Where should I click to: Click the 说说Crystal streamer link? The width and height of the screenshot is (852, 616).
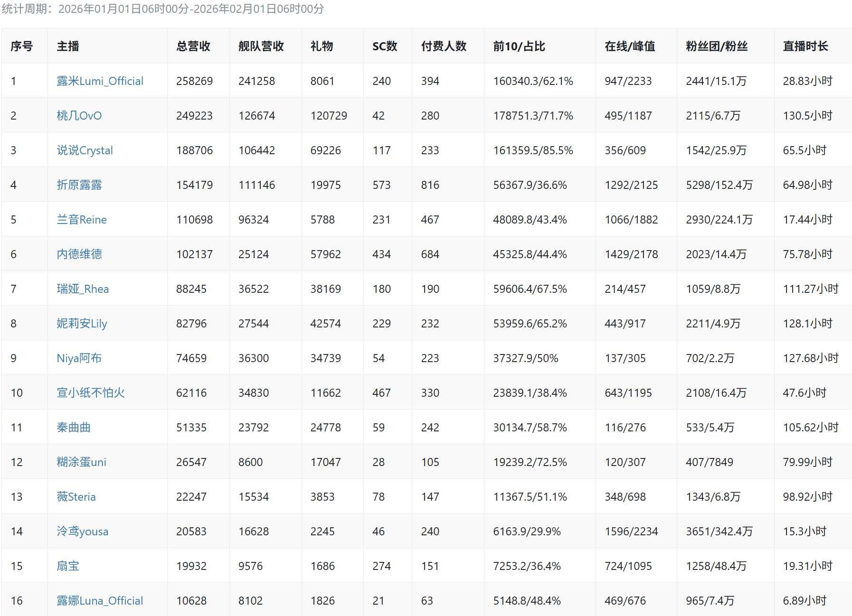(x=85, y=150)
